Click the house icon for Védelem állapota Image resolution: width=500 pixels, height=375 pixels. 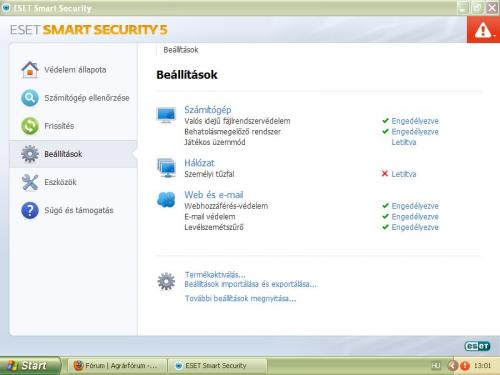pyautogui.click(x=30, y=70)
